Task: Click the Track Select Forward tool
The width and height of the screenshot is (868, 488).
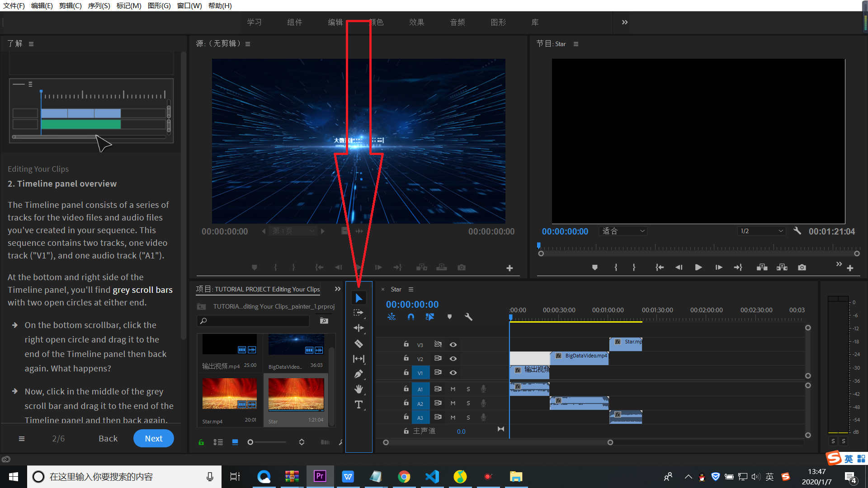Action: pyautogui.click(x=359, y=312)
